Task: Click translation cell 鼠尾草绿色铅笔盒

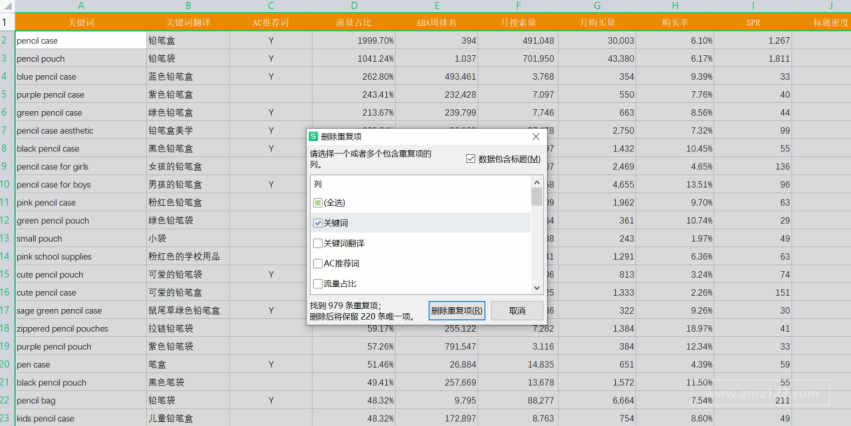Action: click(188, 310)
